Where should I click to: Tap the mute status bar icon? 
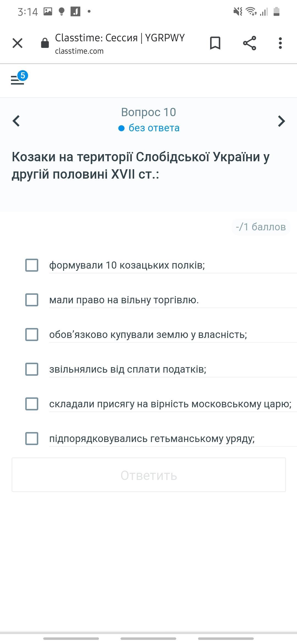[x=238, y=12]
